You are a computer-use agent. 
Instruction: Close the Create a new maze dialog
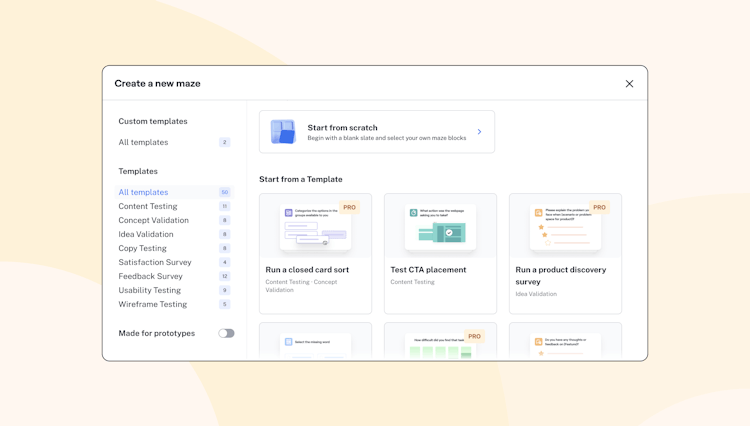point(629,84)
